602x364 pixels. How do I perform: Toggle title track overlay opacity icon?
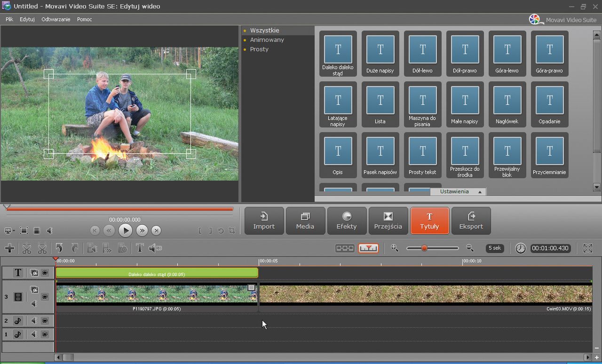click(34, 273)
